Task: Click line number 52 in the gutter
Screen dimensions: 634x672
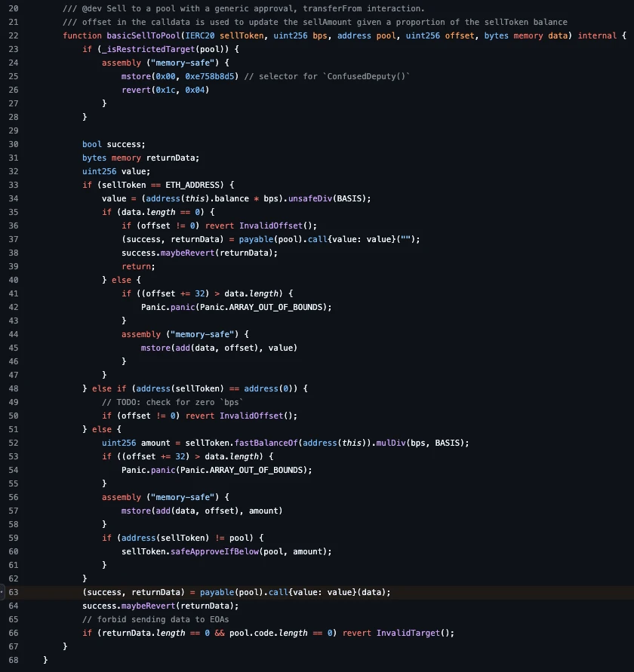Action: (x=14, y=443)
